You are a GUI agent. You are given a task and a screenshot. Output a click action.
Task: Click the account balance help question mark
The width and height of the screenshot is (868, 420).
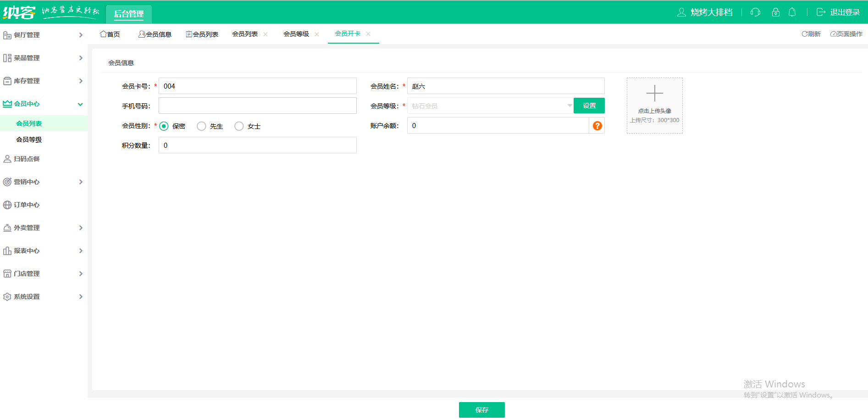click(x=597, y=125)
